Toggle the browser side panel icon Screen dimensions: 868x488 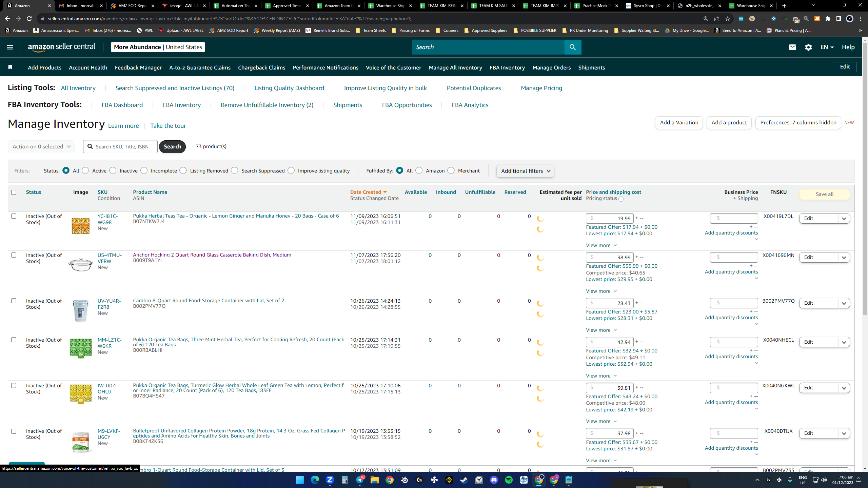839,19
